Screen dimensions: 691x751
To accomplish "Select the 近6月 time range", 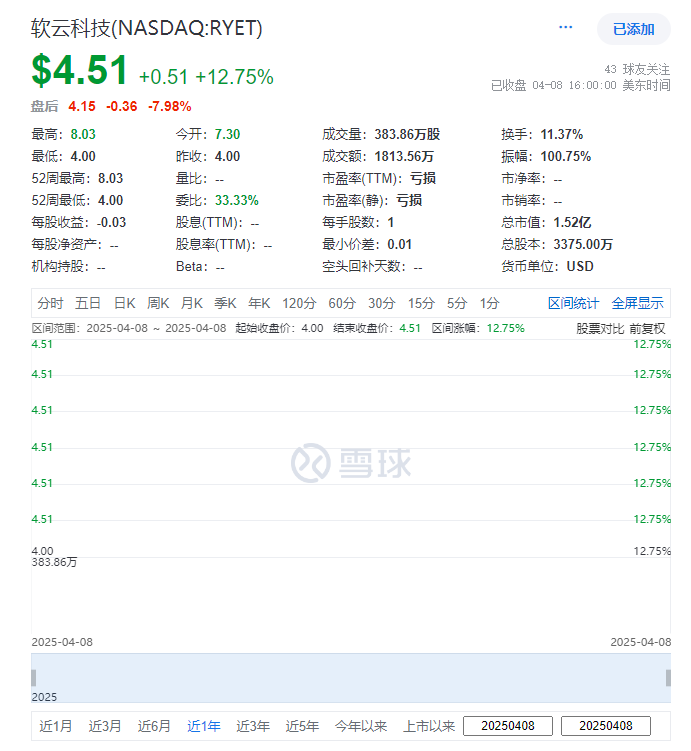I will 154,726.
